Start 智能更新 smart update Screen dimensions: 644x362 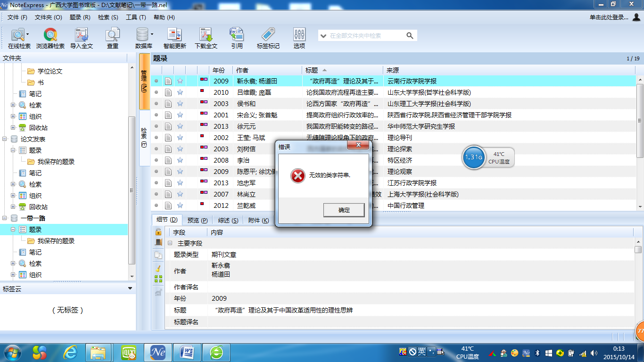175,39
